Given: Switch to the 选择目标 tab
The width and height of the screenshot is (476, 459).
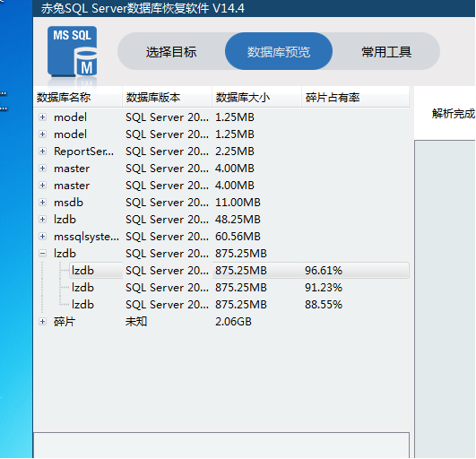Looking at the screenshot, I should click(x=171, y=52).
